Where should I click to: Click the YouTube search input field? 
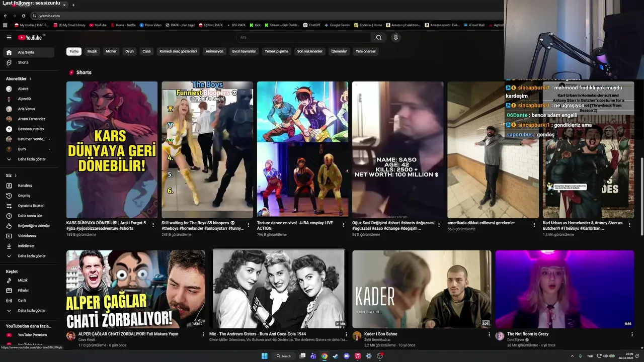(304, 37)
